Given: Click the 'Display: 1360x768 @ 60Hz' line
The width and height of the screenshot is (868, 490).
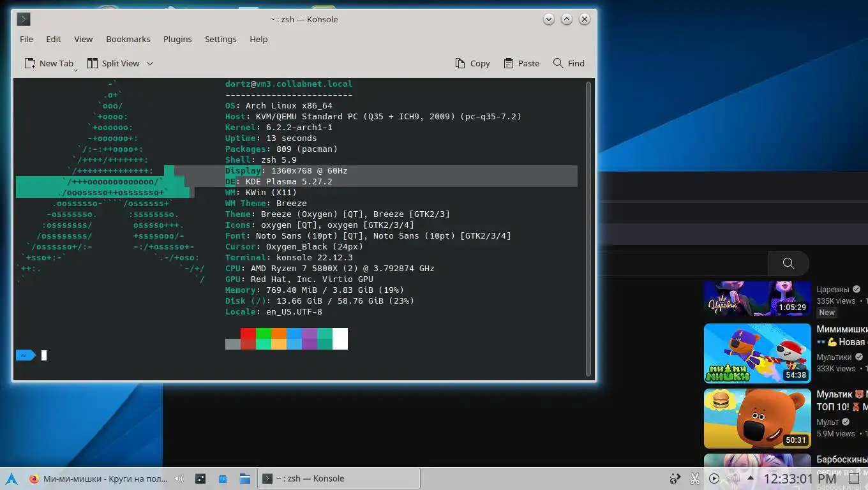Looking at the screenshot, I should 287,171.
